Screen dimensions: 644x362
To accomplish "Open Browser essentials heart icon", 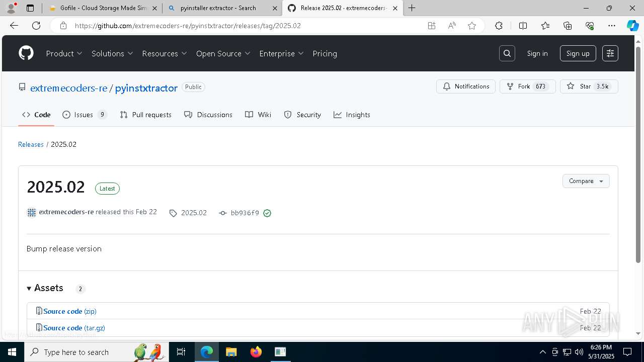I will 590,26.
